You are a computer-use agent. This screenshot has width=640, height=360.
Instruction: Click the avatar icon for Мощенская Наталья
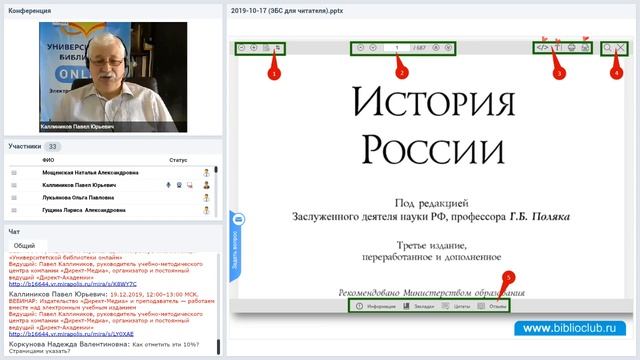[207, 173]
